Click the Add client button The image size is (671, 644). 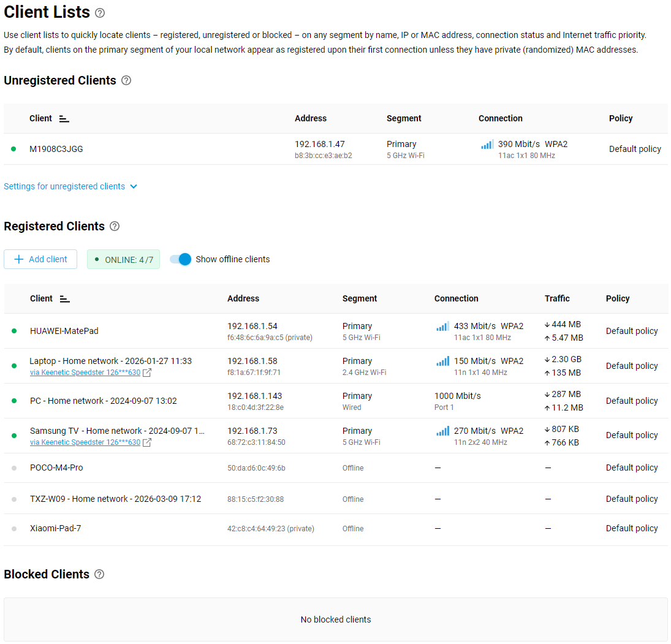tap(40, 259)
